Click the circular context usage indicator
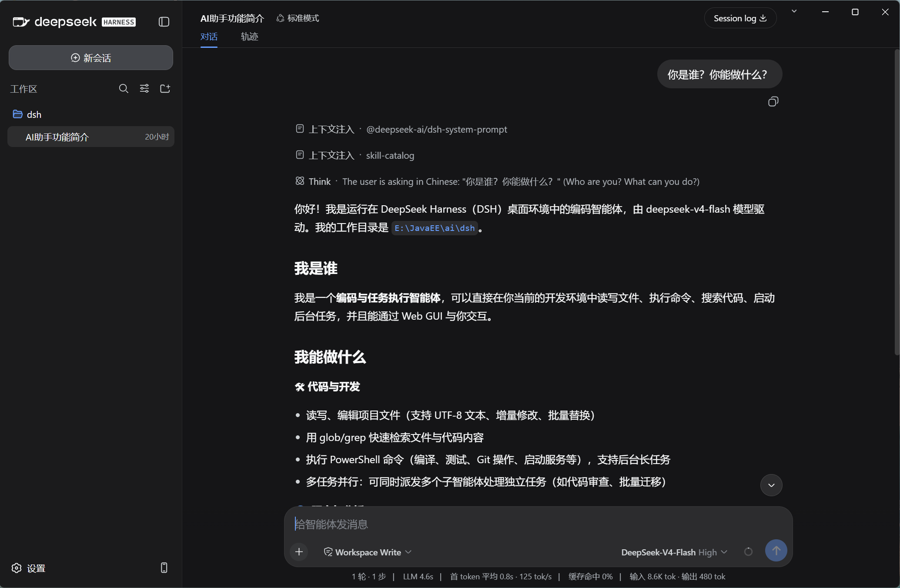 pos(748,552)
